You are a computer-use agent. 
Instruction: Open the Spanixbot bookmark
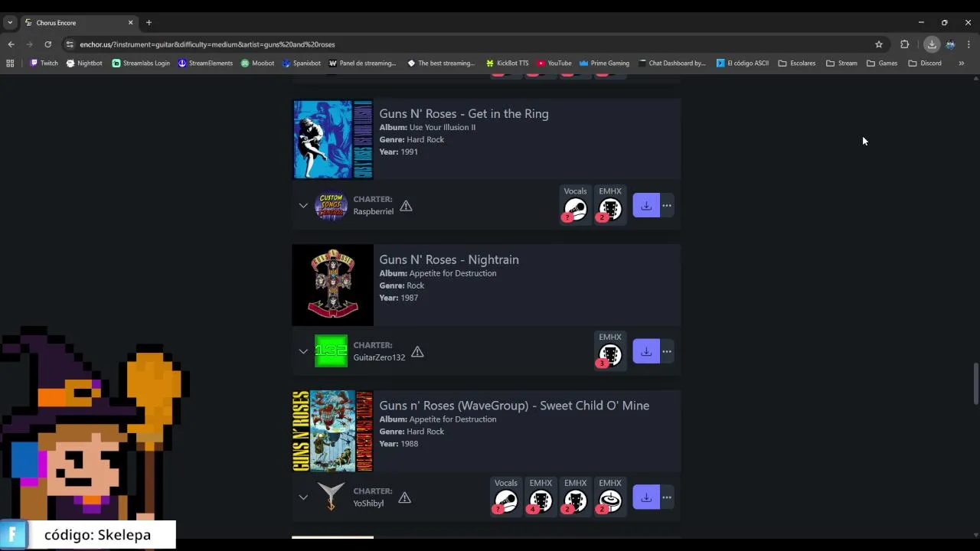tap(302, 63)
